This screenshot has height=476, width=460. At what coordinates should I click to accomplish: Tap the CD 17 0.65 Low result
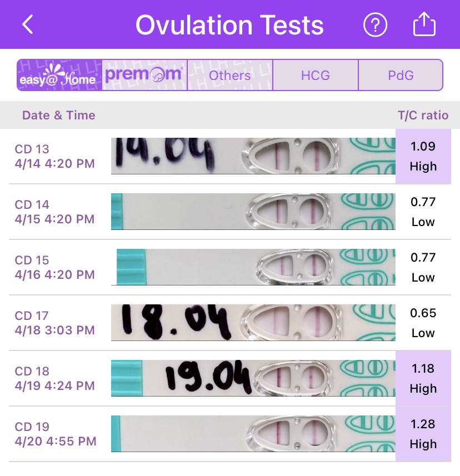click(423, 323)
